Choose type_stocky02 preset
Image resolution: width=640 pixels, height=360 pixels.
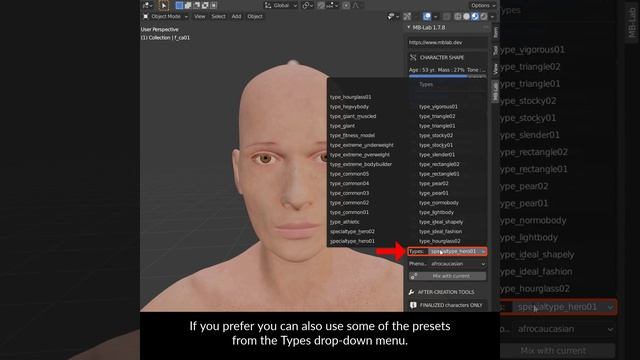436,136
